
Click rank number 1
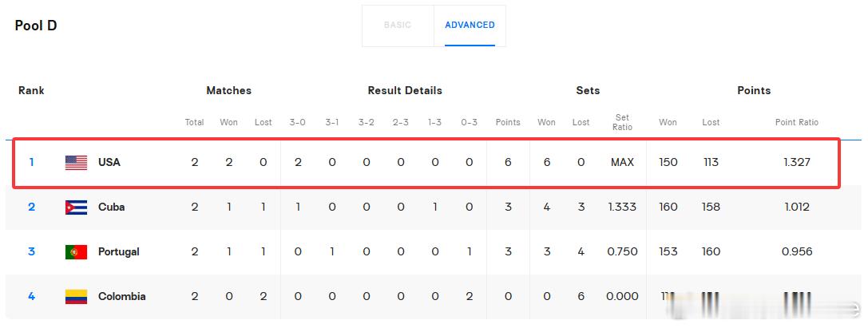pos(32,163)
